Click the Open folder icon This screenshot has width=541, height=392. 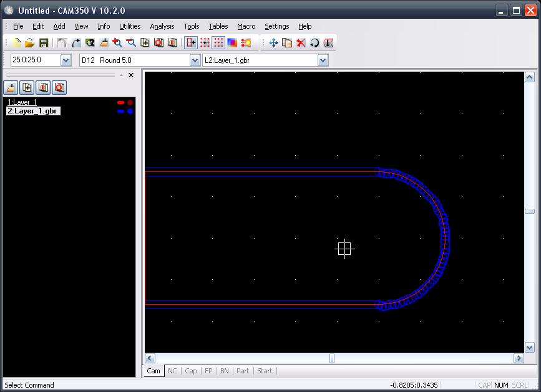pos(29,43)
